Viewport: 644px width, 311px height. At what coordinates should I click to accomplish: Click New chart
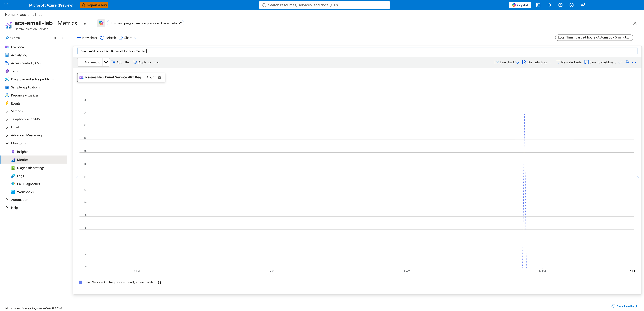87,38
